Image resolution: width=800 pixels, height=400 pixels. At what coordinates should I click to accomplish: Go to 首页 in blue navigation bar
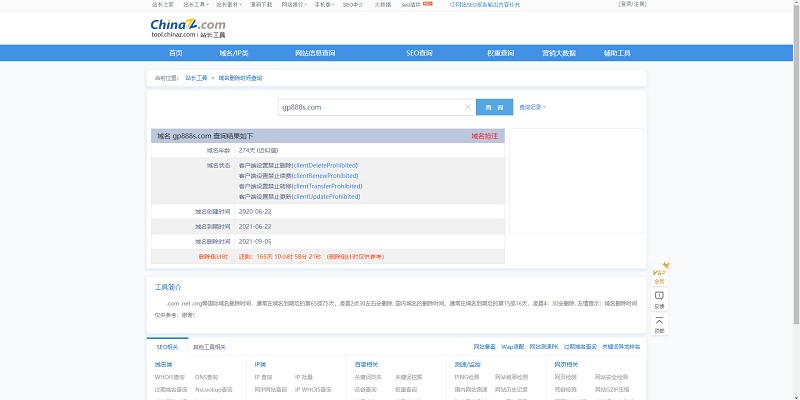coord(176,53)
